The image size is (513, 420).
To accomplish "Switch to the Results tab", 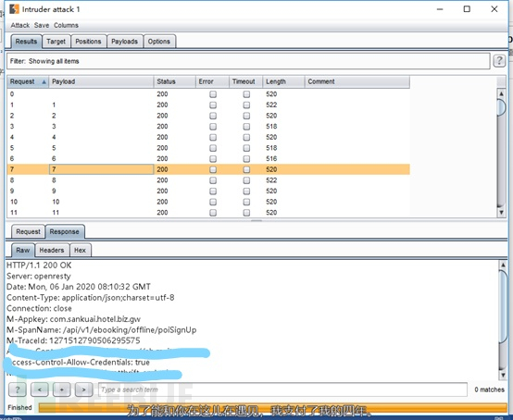I will (x=26, y=42).
